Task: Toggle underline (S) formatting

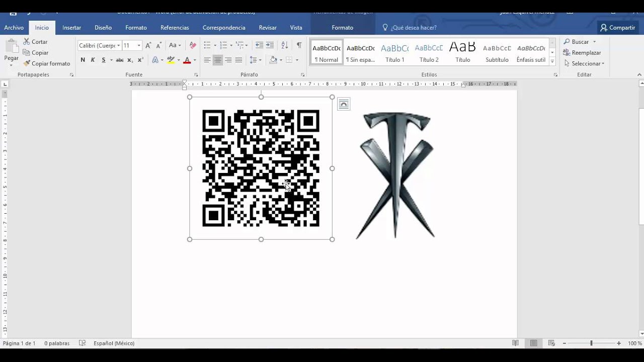Action: click(x=104, y=60)
